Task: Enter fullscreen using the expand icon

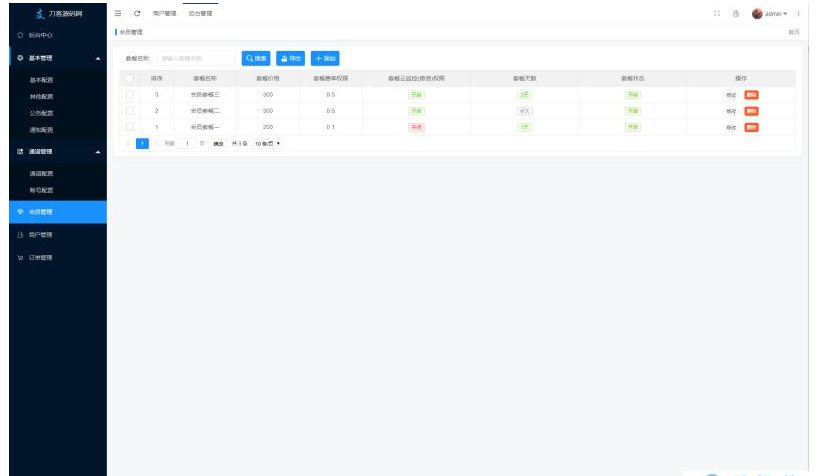Action: pos(717,13)
